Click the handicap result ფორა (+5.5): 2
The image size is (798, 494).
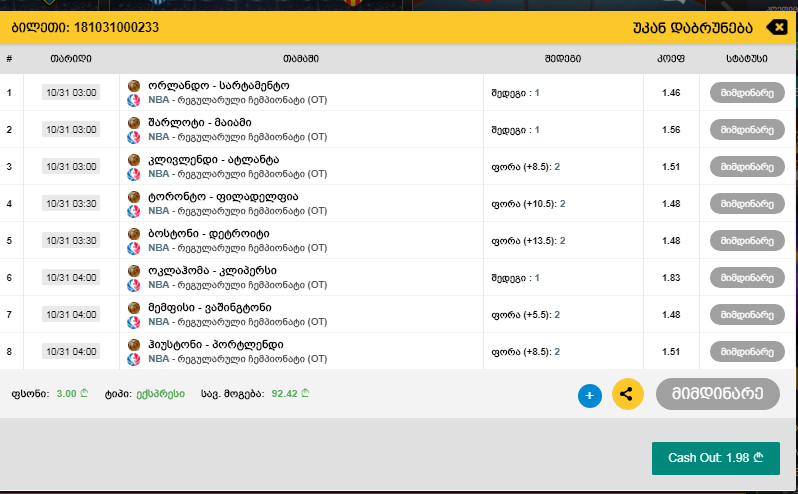[526, 314]
